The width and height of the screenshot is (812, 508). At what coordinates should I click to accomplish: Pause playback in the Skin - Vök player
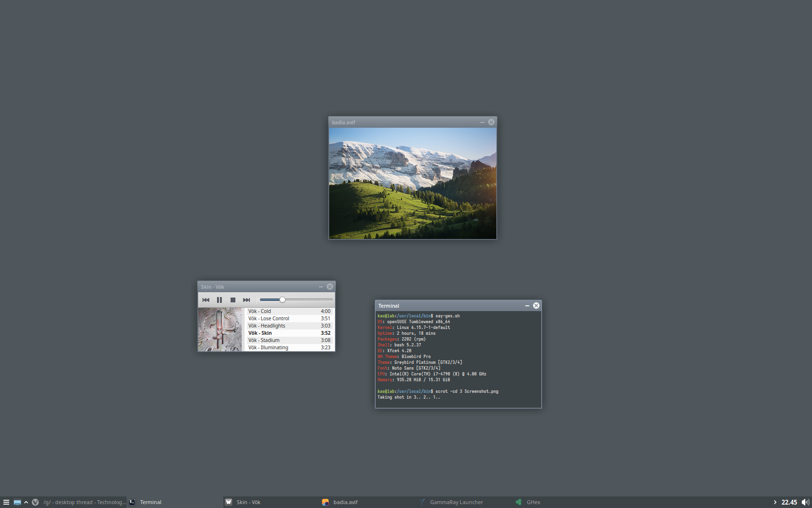[219, 300]
